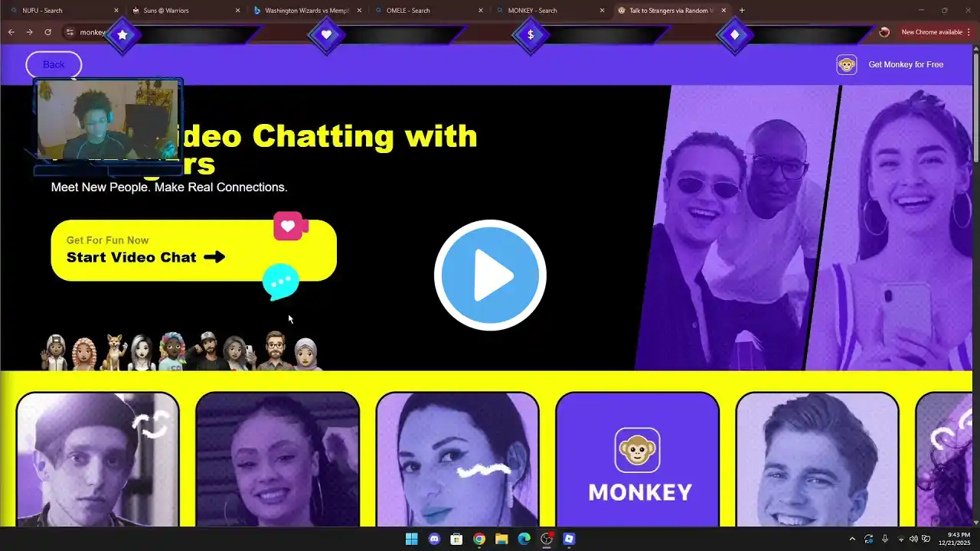This screenshot has width=980, height=551.
Task: Open the Washington Wizards vs Memphis tab
Action: click(x=306, y=11)
